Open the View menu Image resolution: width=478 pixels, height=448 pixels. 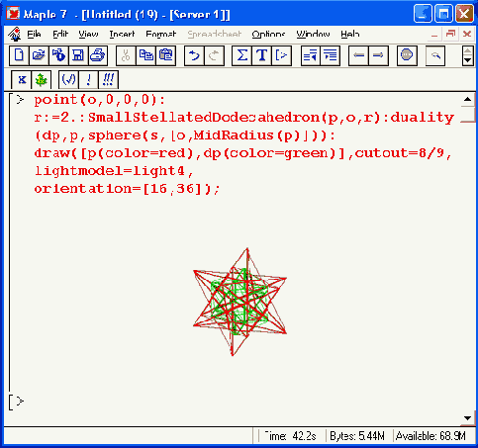[x=88, y=34]
